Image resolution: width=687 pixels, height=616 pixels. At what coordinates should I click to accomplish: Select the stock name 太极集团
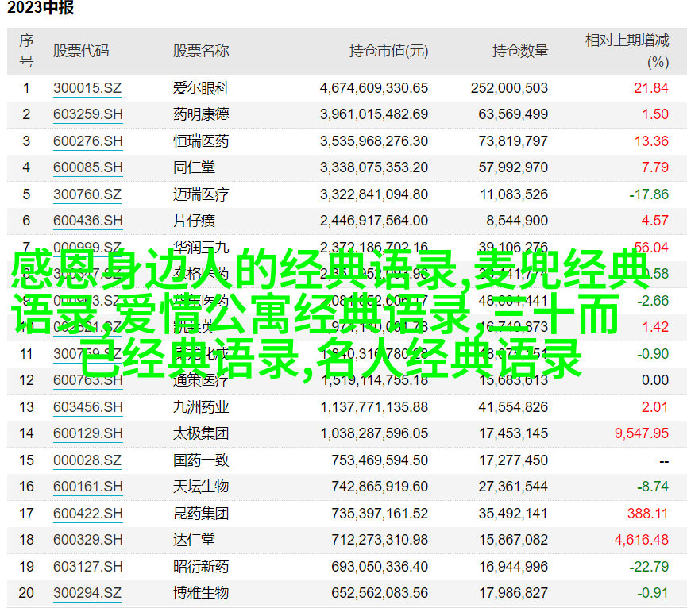(201, 433)
